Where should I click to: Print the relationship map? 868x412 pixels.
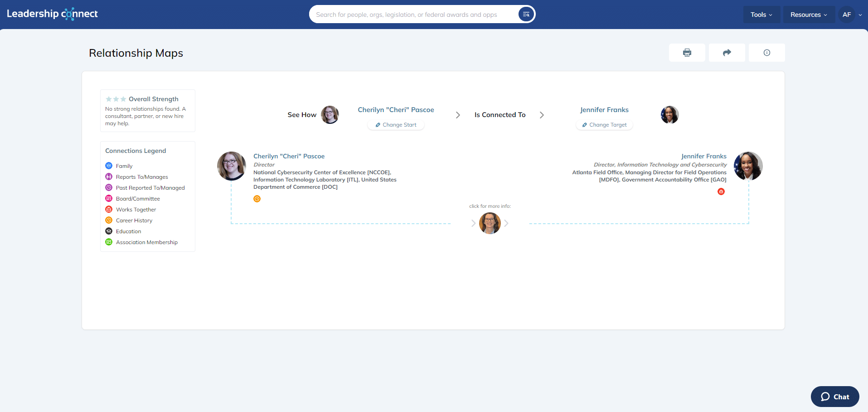tap(687, 53)
